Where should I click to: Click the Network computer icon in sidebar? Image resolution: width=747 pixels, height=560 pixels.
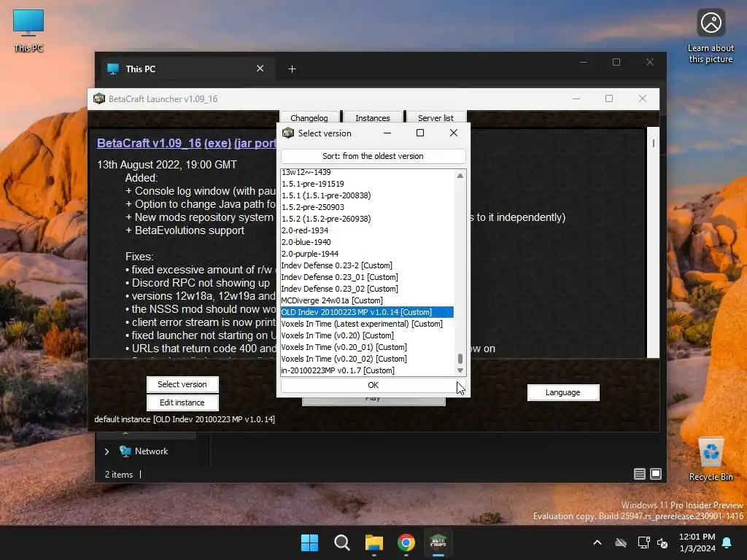point(125,451)
